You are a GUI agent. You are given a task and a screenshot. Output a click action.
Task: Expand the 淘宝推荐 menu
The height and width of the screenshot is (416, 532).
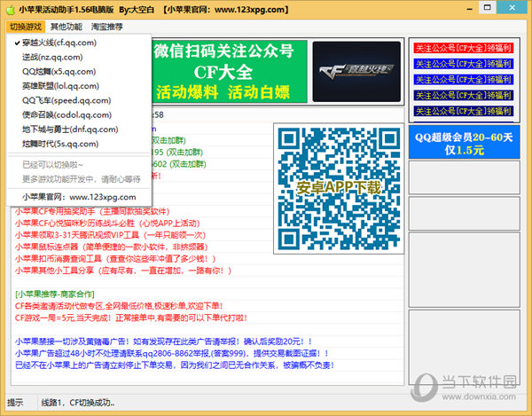pyautogui.click(x=106, y=27)
